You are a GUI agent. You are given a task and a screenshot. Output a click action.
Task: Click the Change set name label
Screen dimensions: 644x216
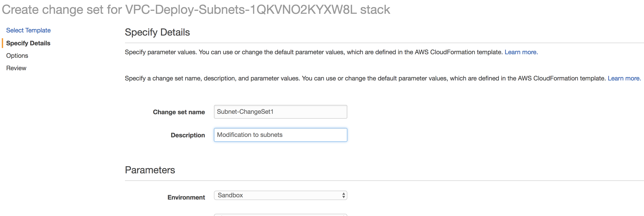179,112
